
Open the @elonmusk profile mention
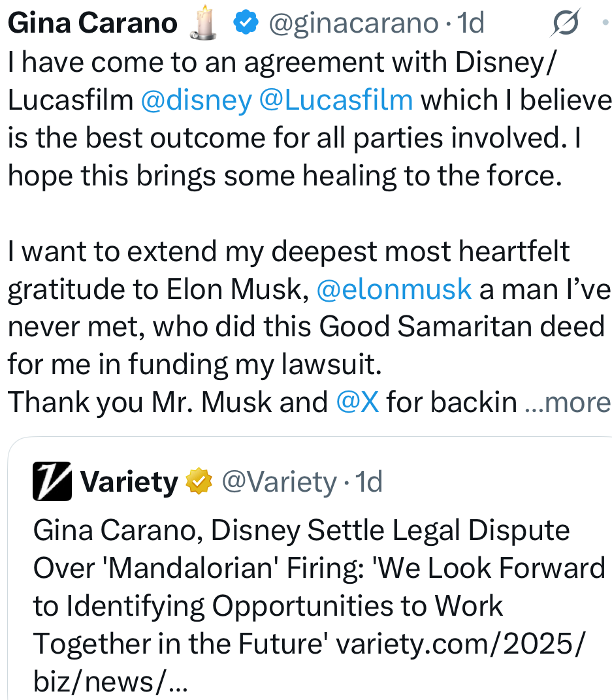pos(393,289)
